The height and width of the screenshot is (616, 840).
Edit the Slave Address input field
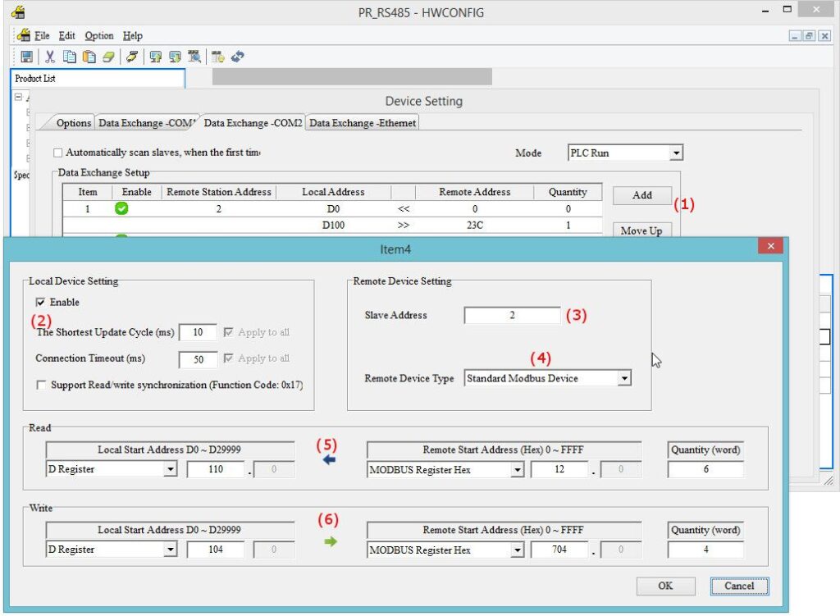pyautogui.click(x=513, y=315)
